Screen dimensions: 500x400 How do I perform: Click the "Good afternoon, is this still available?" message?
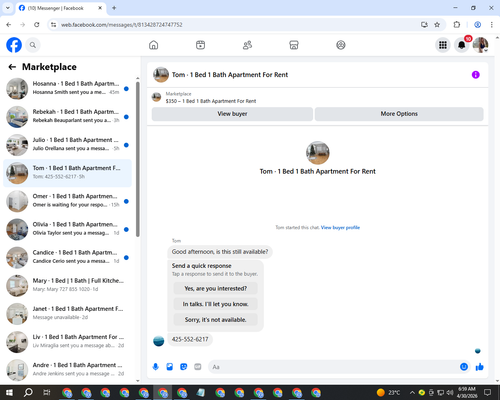(x=220, y=252)
